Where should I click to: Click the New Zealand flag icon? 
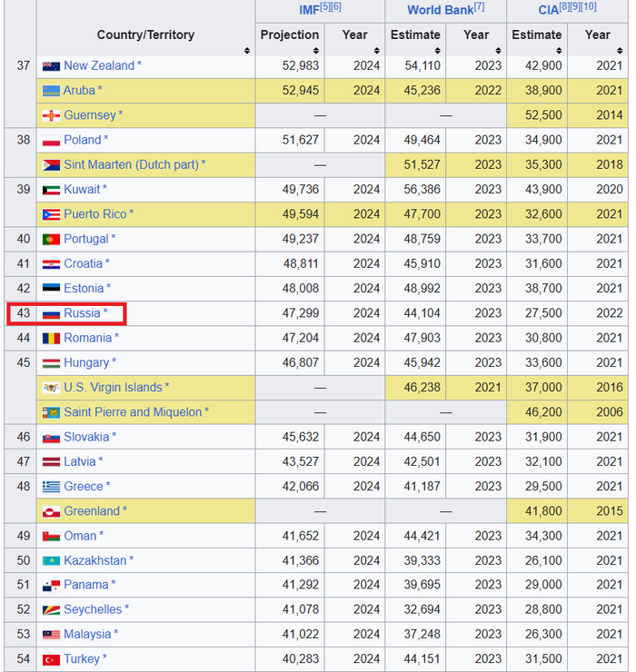click(51, 66)
